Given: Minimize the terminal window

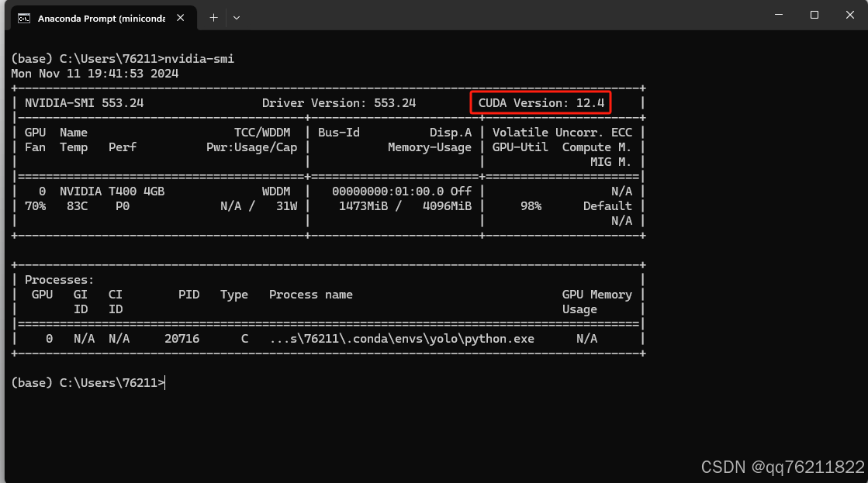Looking at the screenshot, I should click(778, 15).
